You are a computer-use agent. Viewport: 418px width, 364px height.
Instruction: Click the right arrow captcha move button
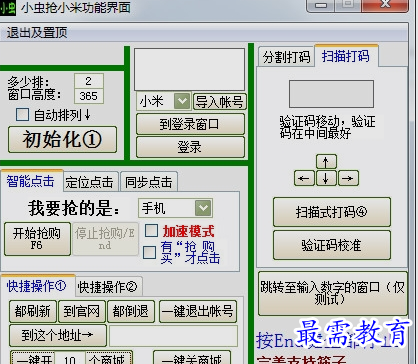tap(348, 178)
